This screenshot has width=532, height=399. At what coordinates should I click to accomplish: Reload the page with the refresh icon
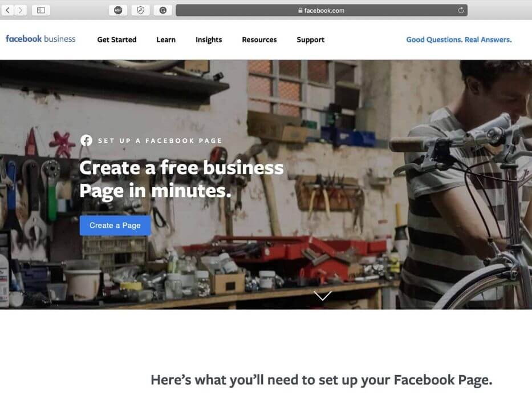pyautogui.click(x=461, y=10)
